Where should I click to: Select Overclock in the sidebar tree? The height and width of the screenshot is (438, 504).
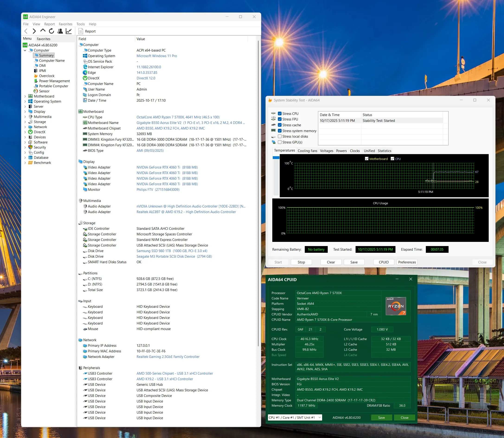point(46,76)
